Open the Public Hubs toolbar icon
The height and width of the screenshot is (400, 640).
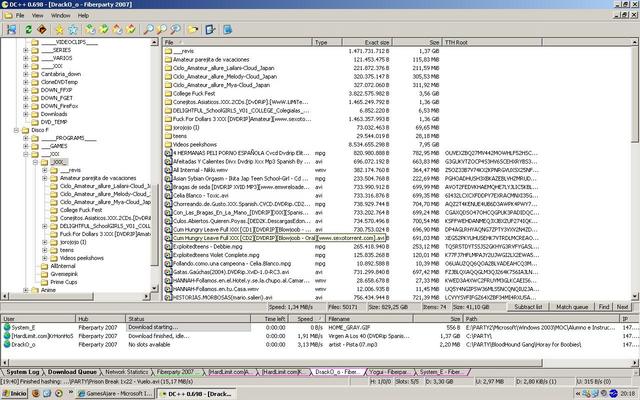click(x=11, y=29)
